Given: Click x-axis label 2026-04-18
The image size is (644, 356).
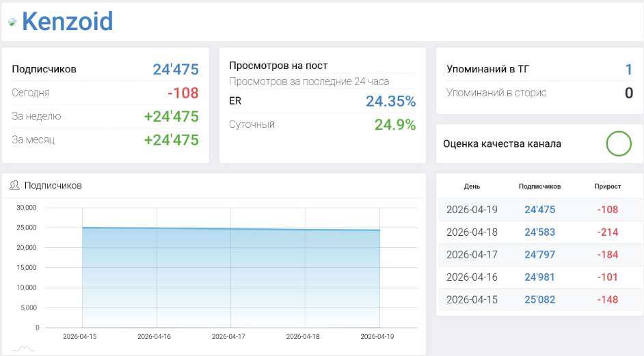Looking at the screenshot, I should 303,337.
